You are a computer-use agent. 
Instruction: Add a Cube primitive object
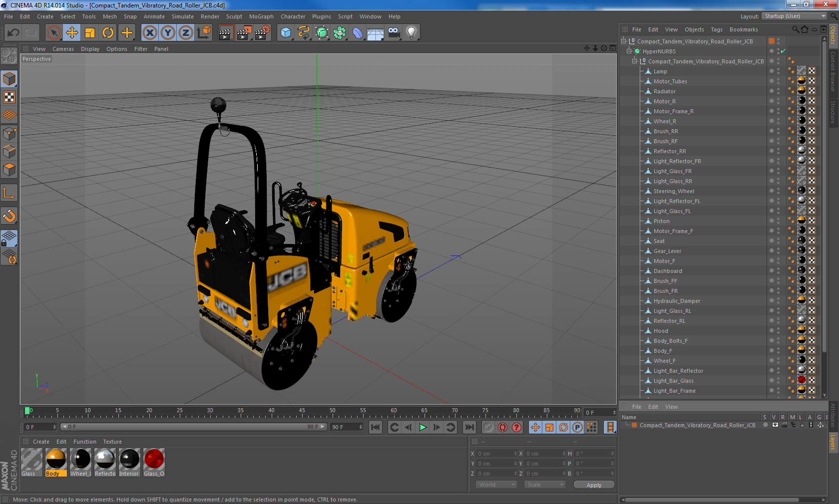pyautogui.click(x=286, y=33)
